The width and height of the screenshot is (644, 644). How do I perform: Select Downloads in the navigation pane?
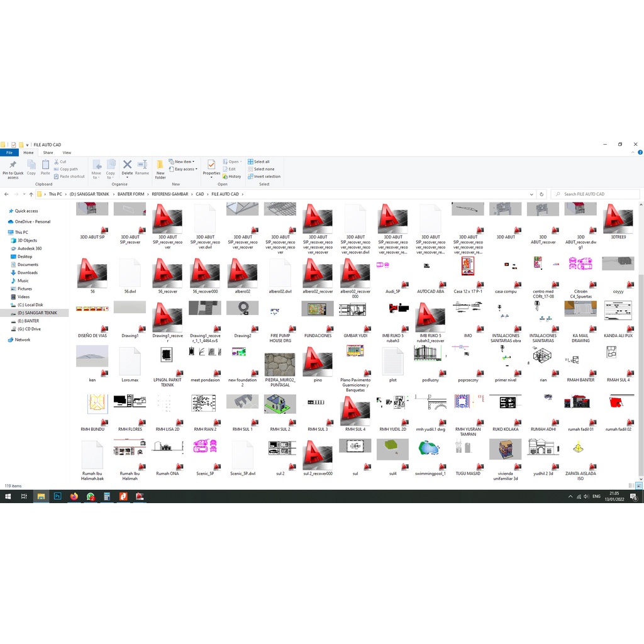(28, 273)
